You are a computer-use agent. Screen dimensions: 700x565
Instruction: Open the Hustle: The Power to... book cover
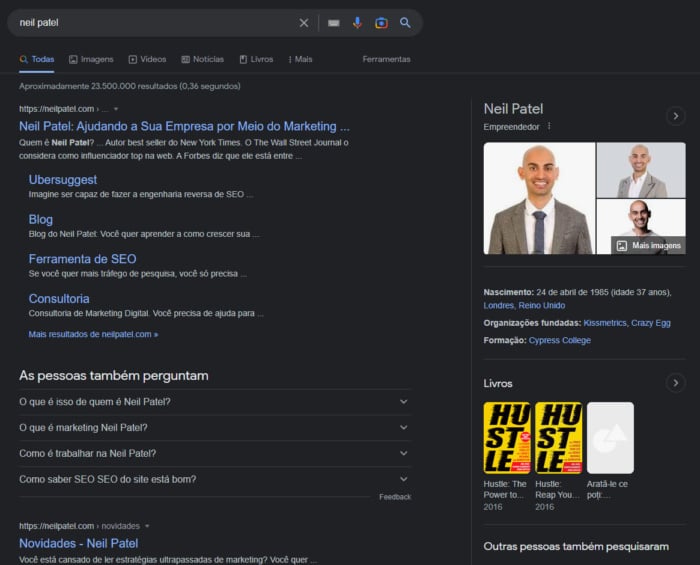[507, 438]
